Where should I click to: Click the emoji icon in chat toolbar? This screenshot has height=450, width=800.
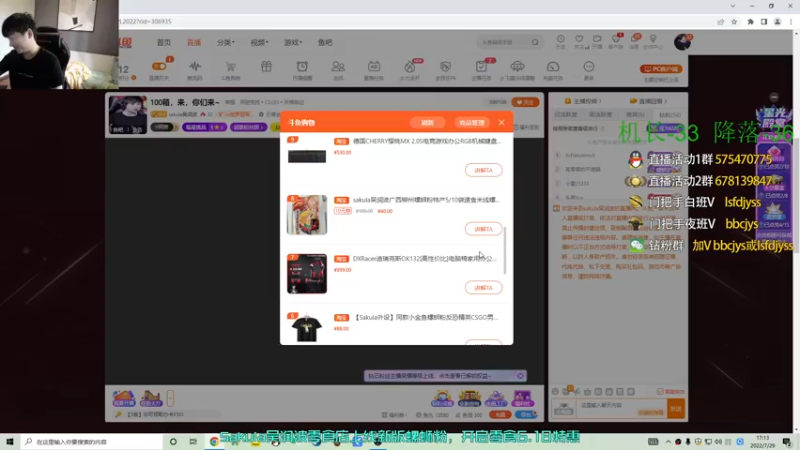[x=555, y=391]
